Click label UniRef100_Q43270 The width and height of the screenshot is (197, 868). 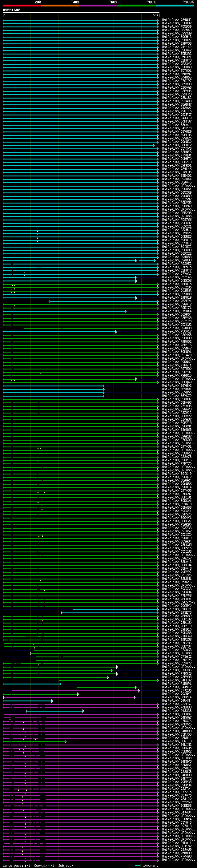click(177, 128)
